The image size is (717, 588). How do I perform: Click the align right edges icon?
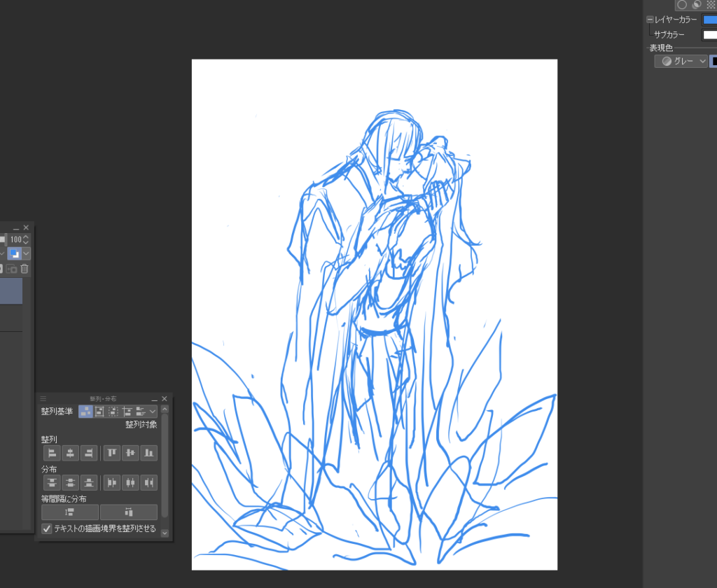click(88, 453)
